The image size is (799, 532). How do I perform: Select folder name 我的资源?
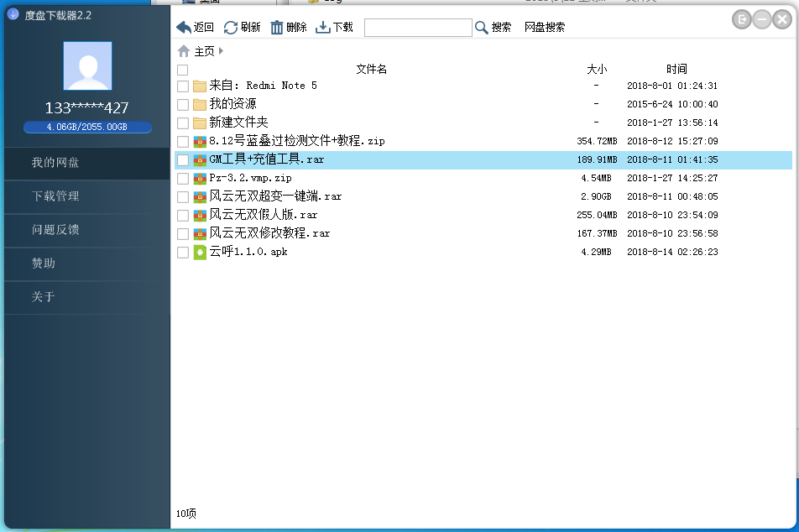[232, 104]
